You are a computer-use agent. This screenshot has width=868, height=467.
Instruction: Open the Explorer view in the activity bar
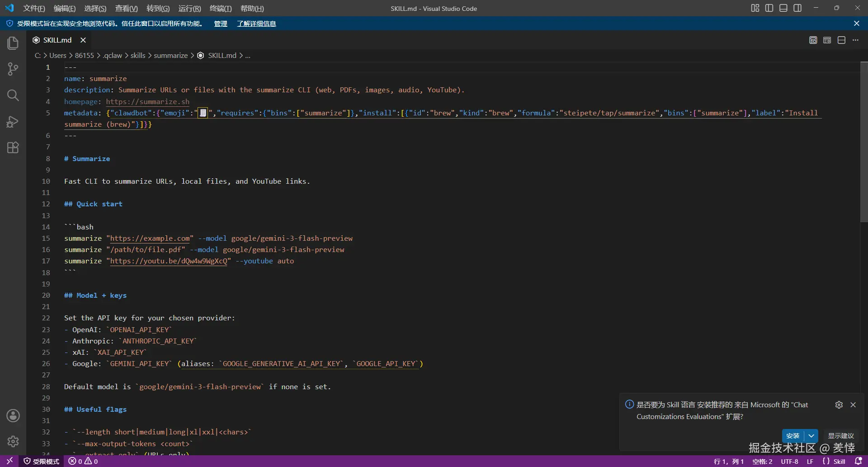(13, 43)
